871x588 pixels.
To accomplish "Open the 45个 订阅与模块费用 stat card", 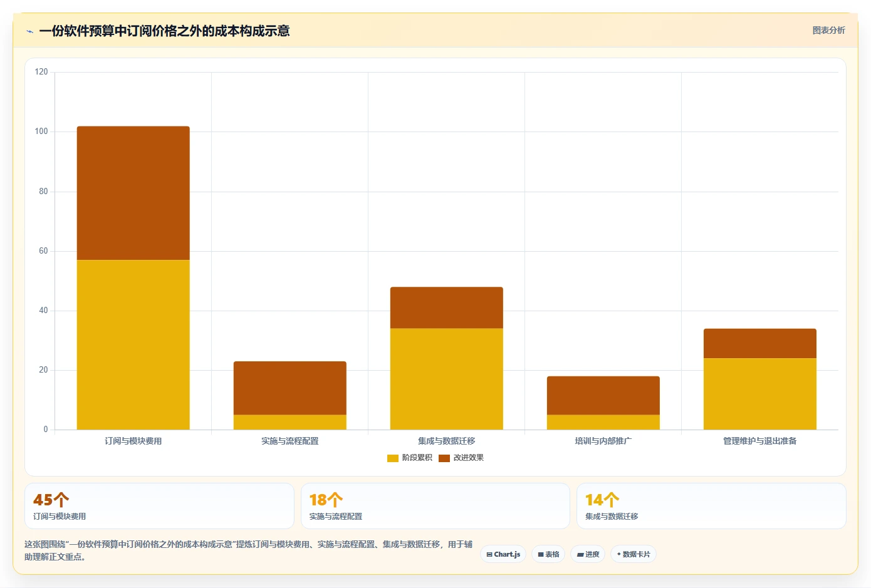I will click(x=159, y=506).
